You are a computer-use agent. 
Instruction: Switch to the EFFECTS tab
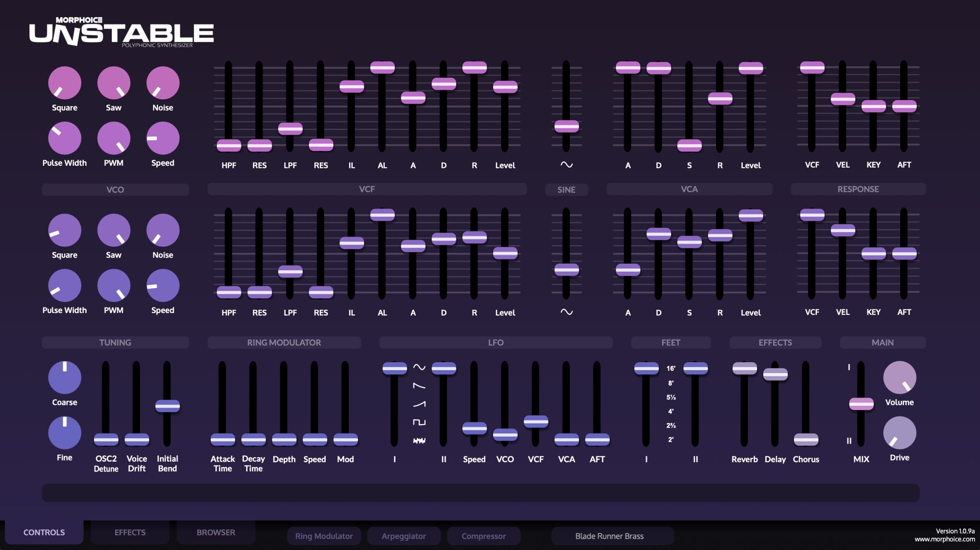click(x=130, y=532)
